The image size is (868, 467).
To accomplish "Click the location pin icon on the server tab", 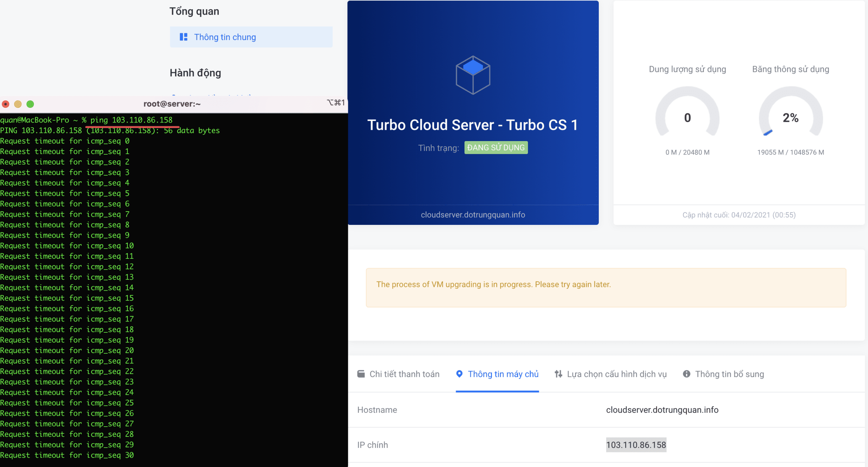I will point(459,374).
